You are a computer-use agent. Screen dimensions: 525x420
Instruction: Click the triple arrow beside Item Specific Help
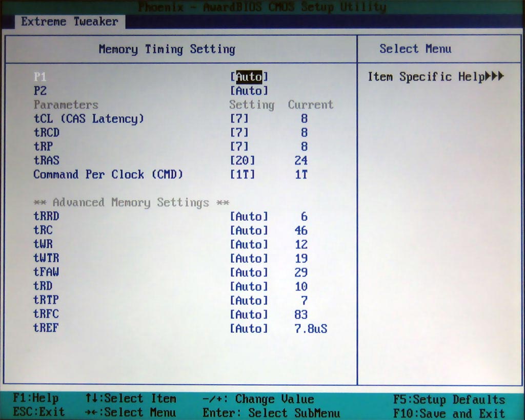click(495, 76)
